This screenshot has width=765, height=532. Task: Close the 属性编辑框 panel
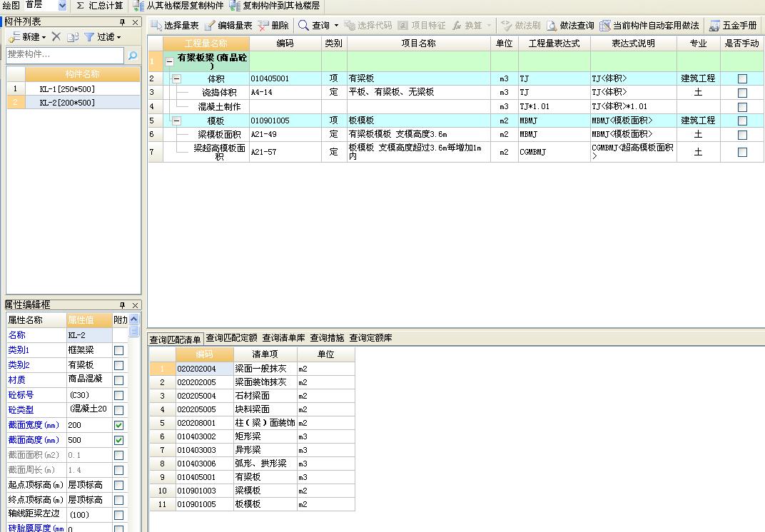pyautogui.click(x=135, y=305)
